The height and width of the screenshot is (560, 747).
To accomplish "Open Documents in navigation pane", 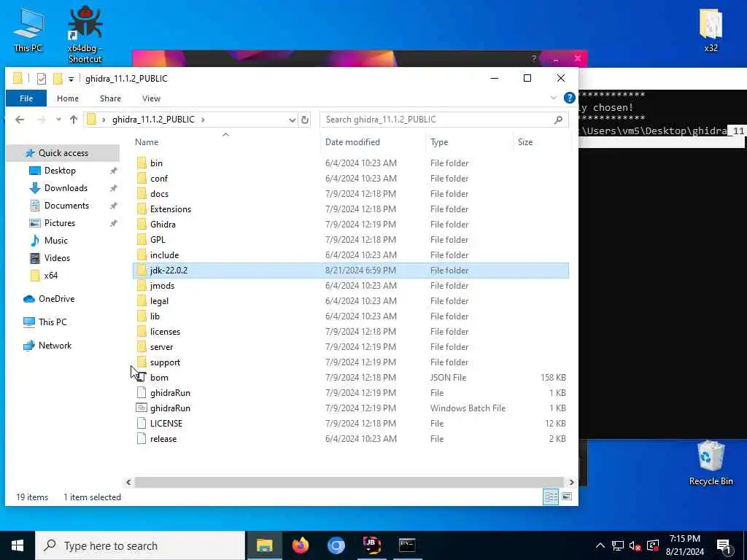I will pos(66,205).
